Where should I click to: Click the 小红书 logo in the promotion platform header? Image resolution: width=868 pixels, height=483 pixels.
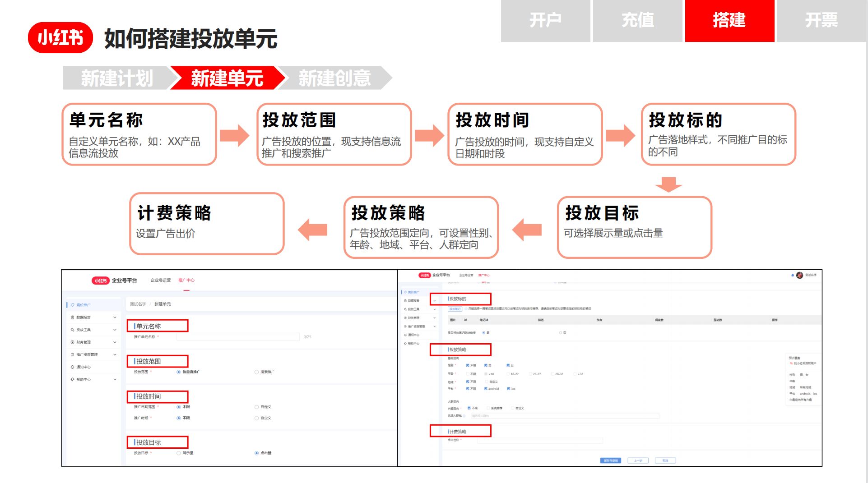[100, 280]
